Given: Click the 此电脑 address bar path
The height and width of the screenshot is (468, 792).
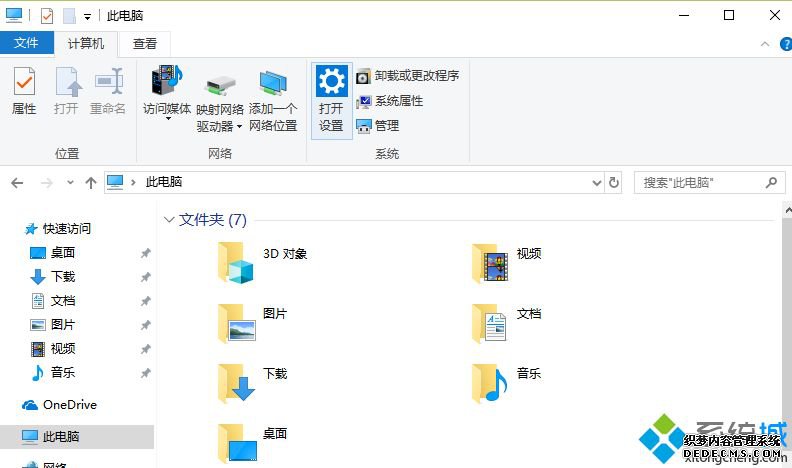Looking at the screenshot, I should [164, 182].
